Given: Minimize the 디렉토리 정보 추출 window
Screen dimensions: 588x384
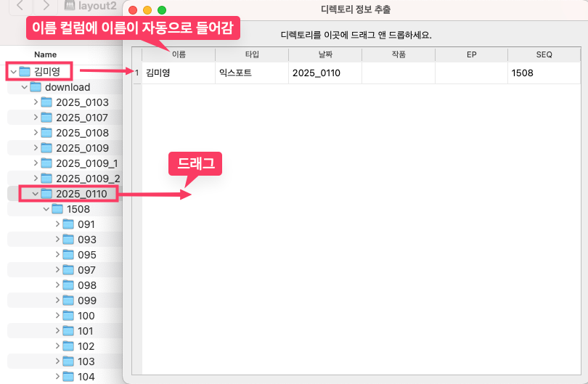Looking at the screenshot, I should tap(147, 10).
